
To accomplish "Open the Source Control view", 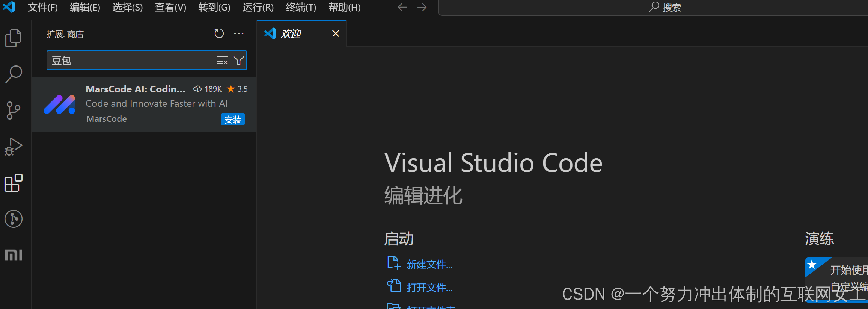I will (14, 111).
